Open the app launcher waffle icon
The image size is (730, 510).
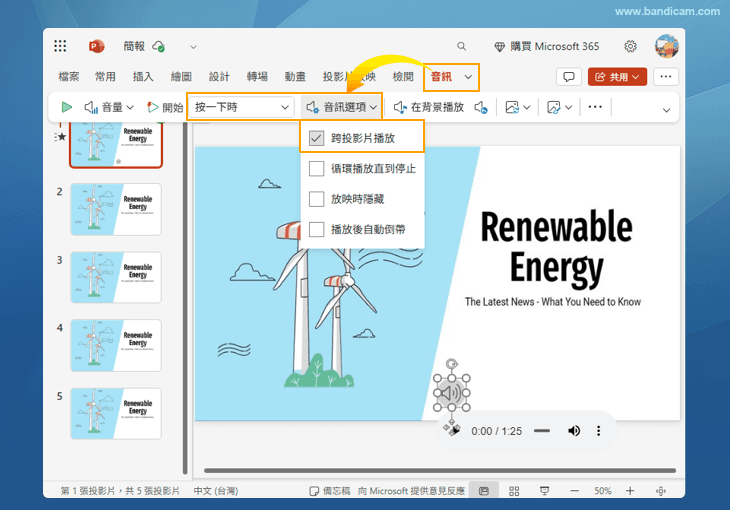60,46
